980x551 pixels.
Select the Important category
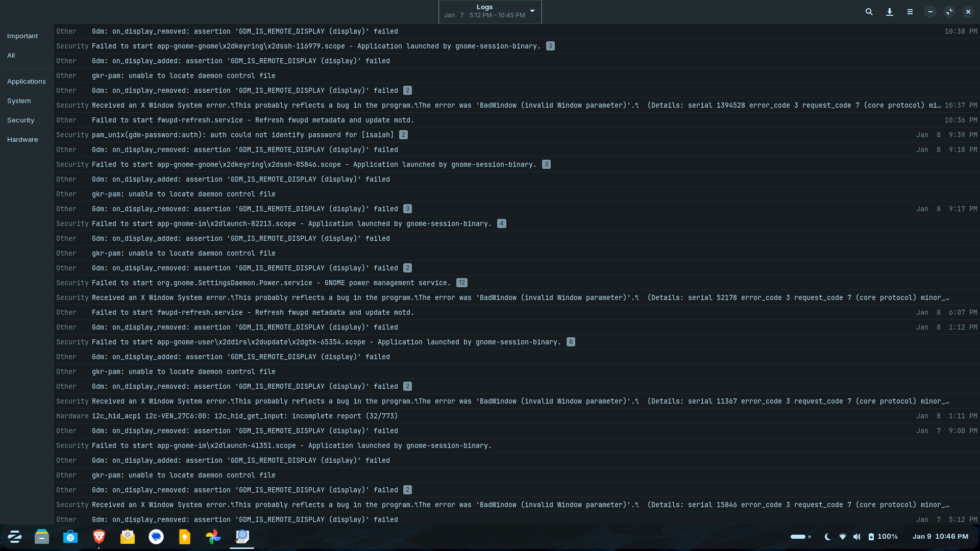(x=22, y=36)
